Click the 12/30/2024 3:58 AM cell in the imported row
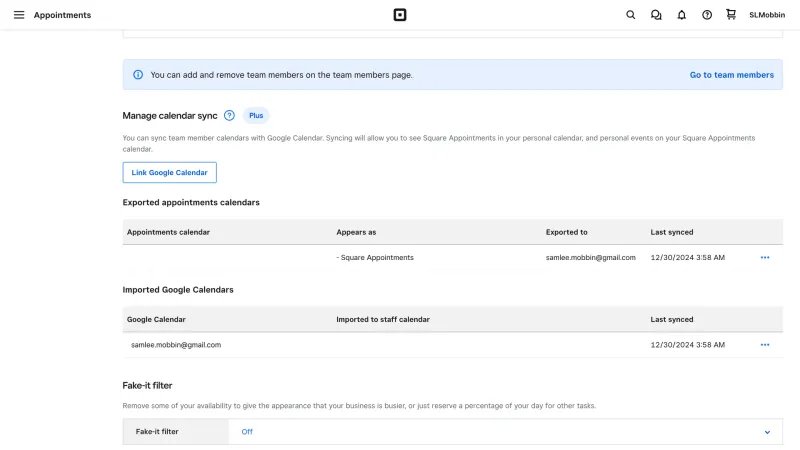The image size is (800, 450). 688,345
